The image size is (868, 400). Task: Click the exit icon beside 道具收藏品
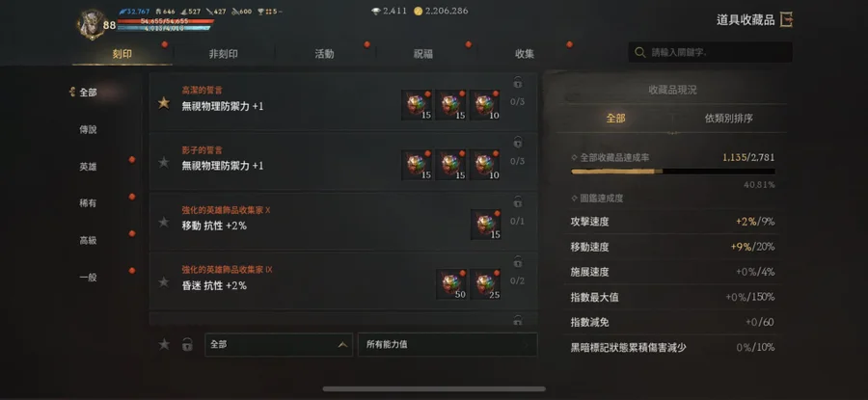click(x=787, y=20)
